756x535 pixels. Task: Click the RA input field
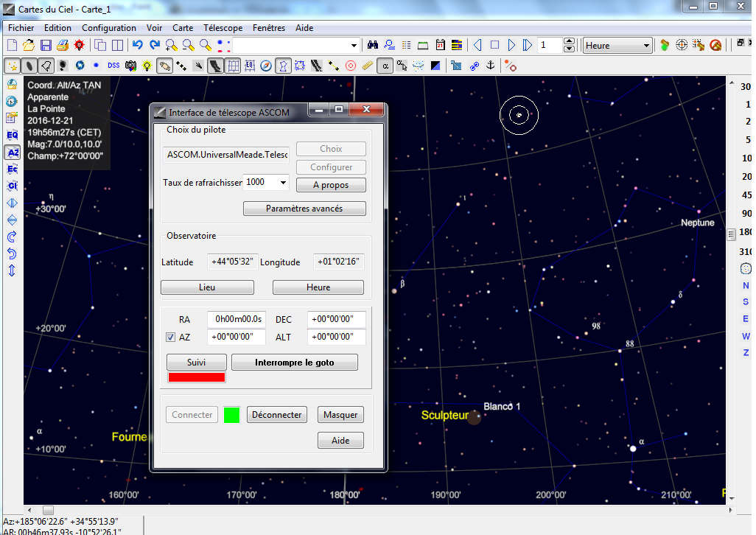[236, 319]
